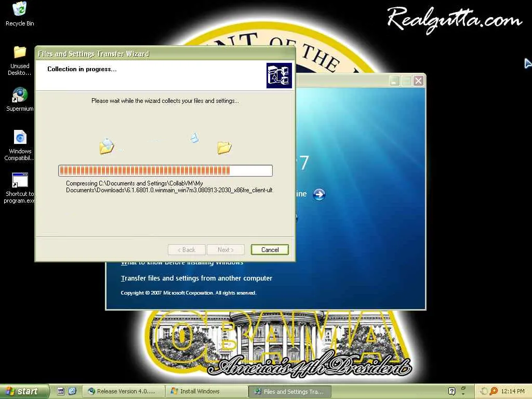This screenshot has height=399, width=532.
Task: Click the wizard logo icon in header
Action: click(279, 75)
